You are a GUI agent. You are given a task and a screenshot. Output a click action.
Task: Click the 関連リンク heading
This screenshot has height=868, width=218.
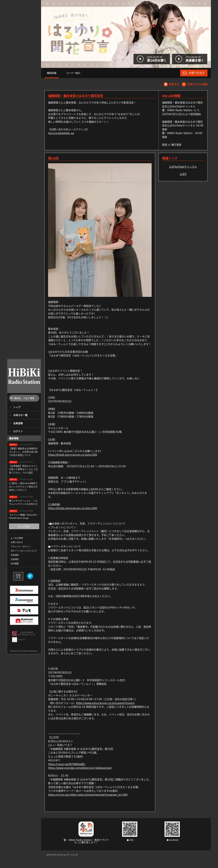[170, 158]
